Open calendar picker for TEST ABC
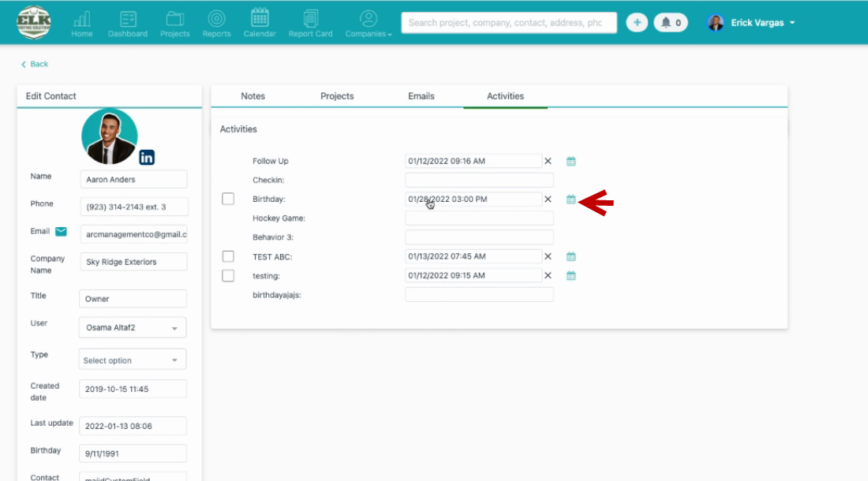The image size is (868, 481). [x=571, y=256]
